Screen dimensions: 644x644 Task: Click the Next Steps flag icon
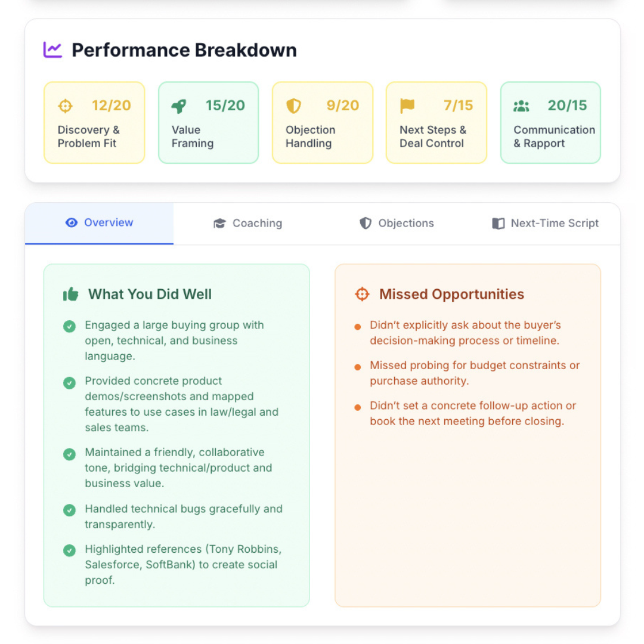[x=407, y=106]
